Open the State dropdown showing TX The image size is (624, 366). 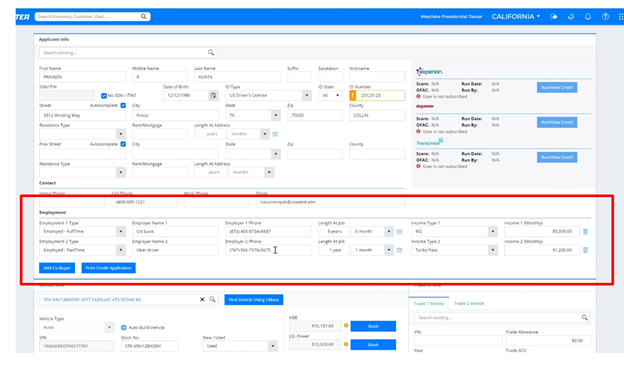coord(275,115)
